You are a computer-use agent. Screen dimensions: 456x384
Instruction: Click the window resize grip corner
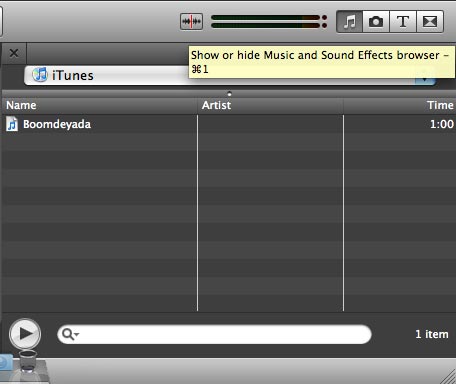pyautogui.click(x=448, y=377)
